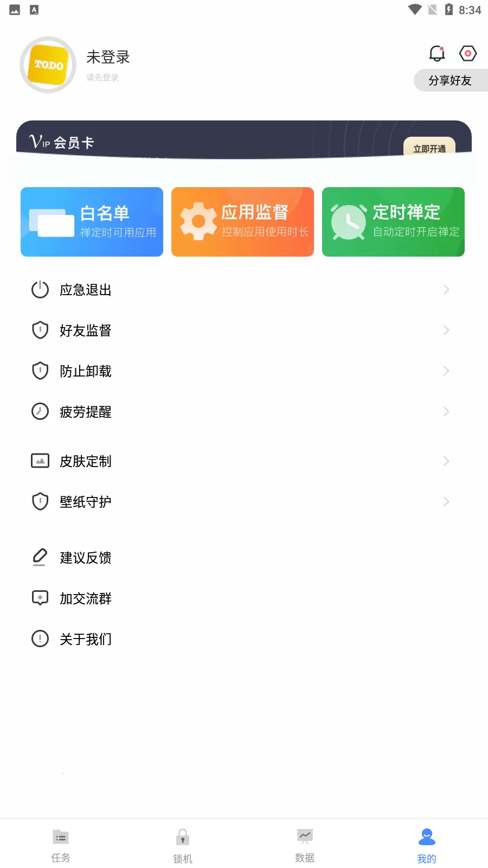Tap the shield icon beside 好友监督

pyautogui.click(x=40, y=330)
